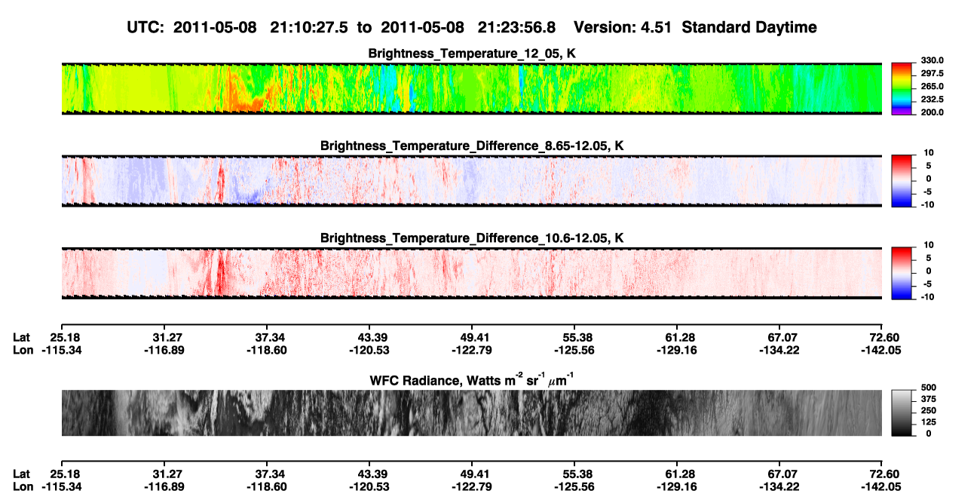Click the 232.5 colorbar label
This screenshot has width=980, height=503.
tap(932, 99)
